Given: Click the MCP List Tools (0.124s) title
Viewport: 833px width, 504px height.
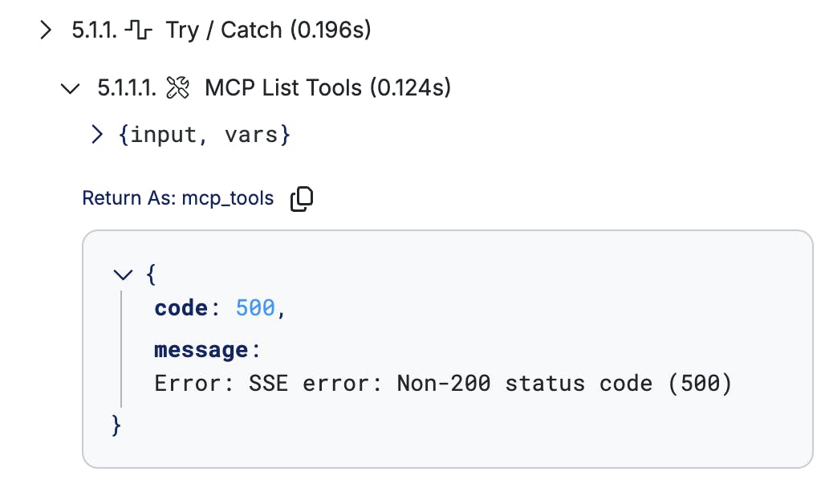Looking at the screenshot, I should click(327, 87).
